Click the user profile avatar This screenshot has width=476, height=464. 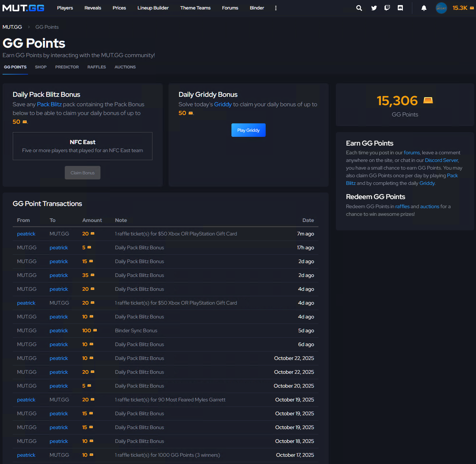pos(441,8)
